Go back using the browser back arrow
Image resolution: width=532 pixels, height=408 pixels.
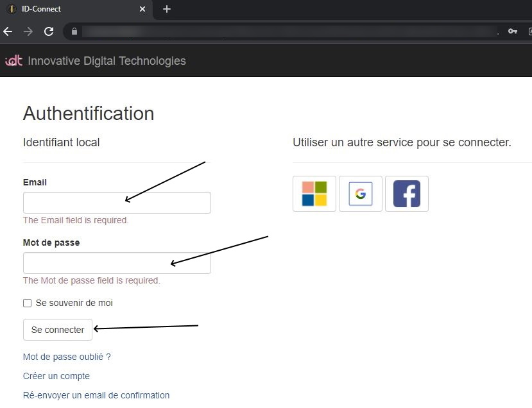(8, 31)
